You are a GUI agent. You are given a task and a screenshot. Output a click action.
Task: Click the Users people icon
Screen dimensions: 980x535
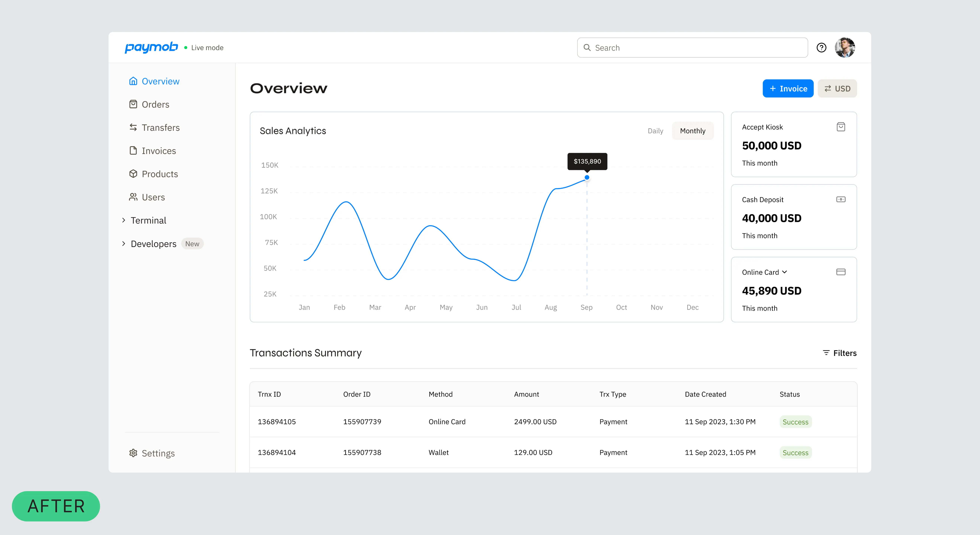(133, 197)
